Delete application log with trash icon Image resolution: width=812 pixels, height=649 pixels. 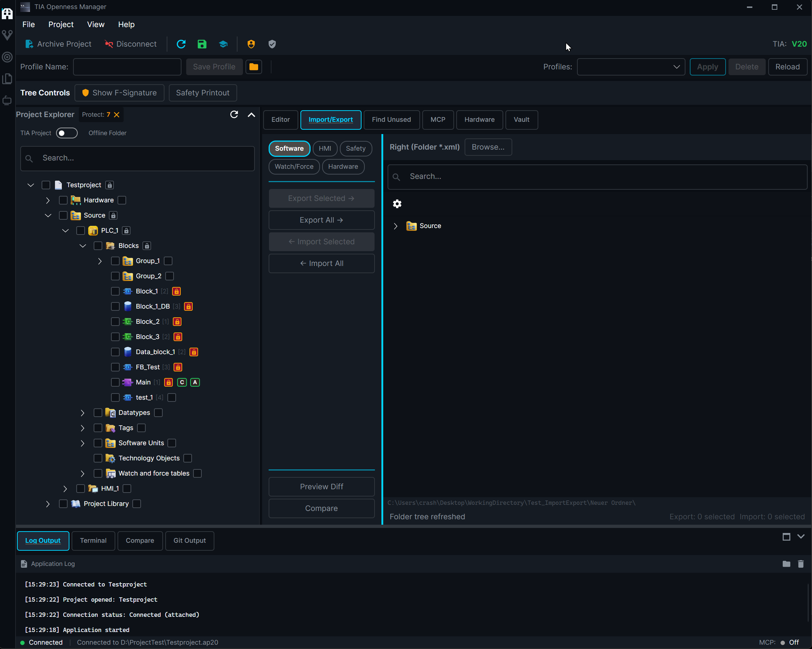coord(801,564)
